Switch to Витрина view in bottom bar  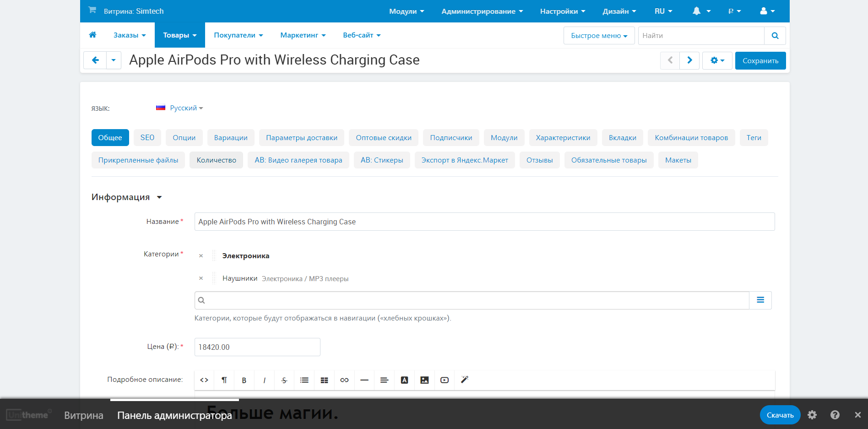tap(84, 415)
